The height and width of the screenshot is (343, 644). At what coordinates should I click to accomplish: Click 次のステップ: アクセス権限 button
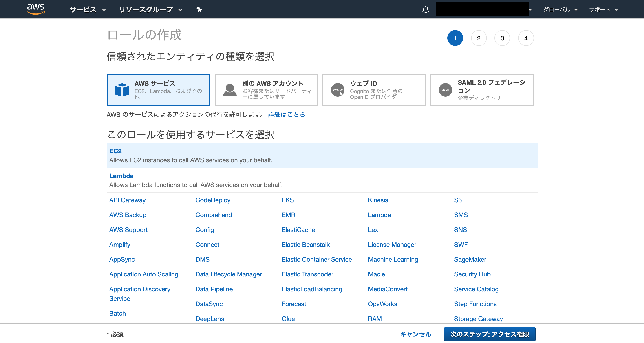(x=489, y=334)
